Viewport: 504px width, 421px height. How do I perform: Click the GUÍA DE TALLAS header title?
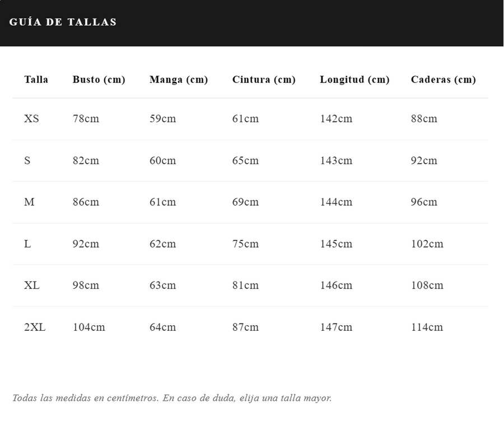[63, 22]
